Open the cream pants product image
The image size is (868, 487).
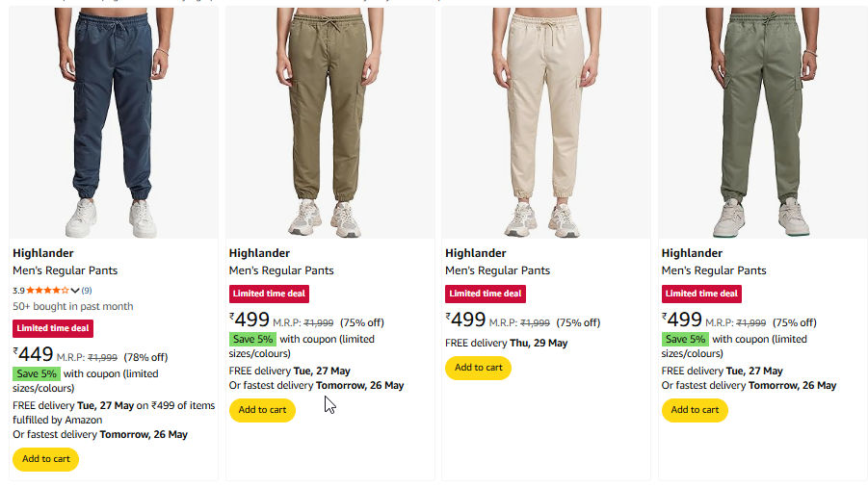click(546, 123)
